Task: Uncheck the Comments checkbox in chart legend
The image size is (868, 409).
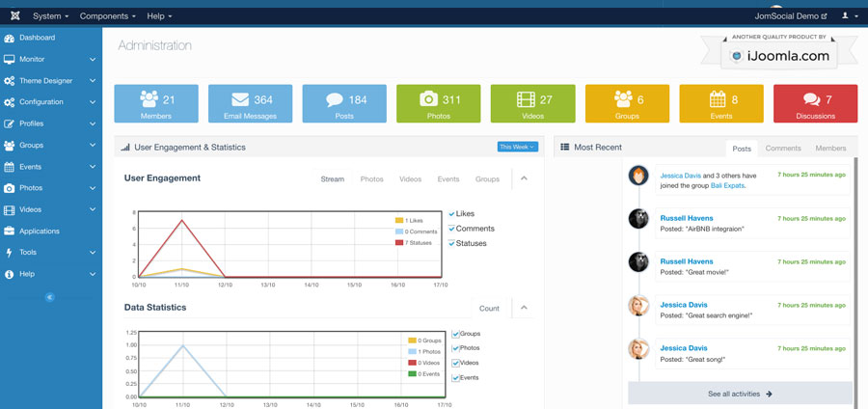Action: (451, 229)
